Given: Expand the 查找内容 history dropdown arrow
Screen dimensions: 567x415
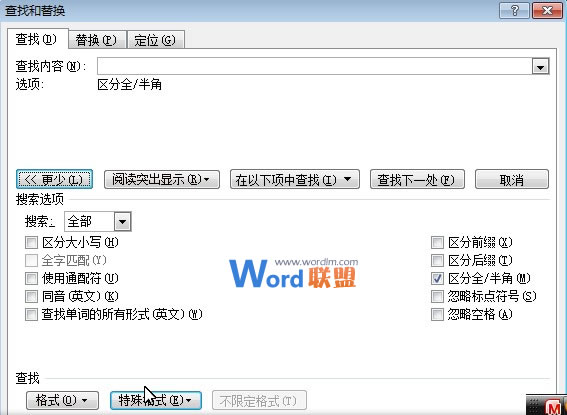Looking at the screenshot, I should click(x=541, y=67).
